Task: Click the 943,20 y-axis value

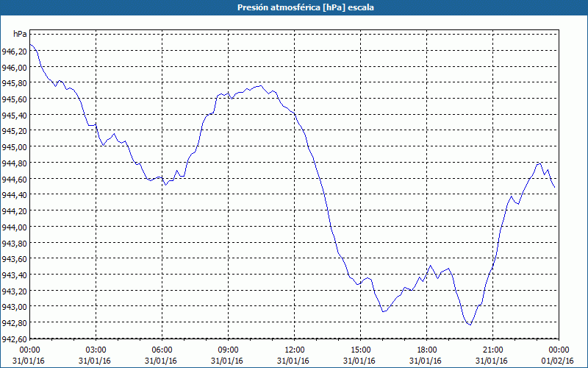Action: (14, 291)
